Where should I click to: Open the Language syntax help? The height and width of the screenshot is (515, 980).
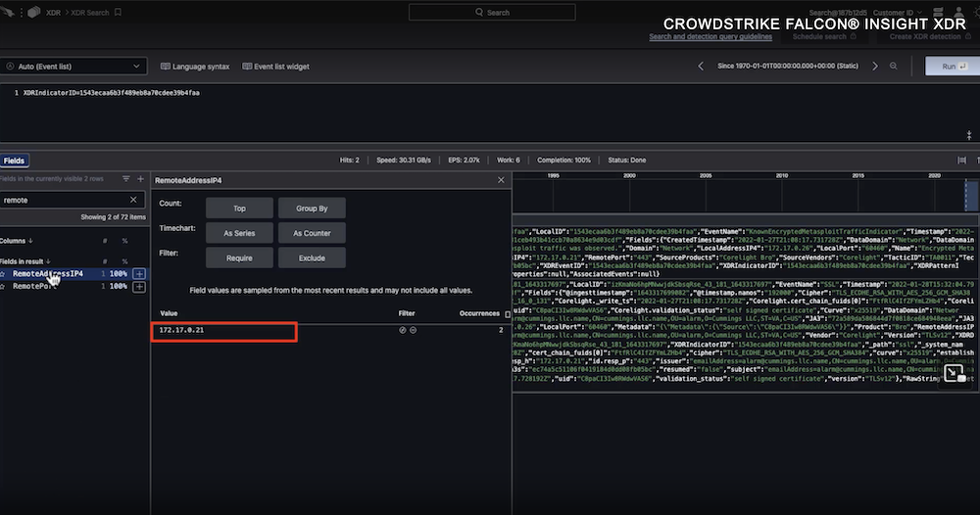tap(195, 67)
